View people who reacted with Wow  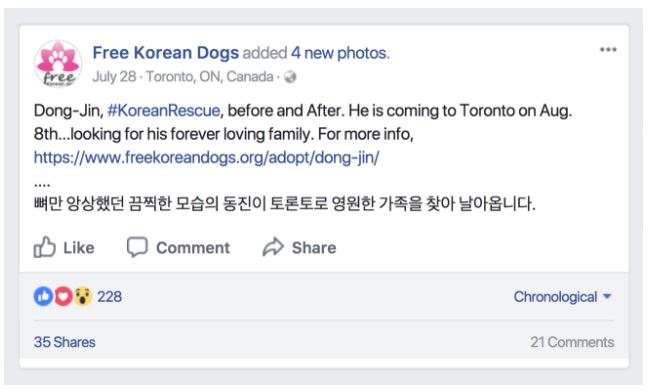click(83, 296)
